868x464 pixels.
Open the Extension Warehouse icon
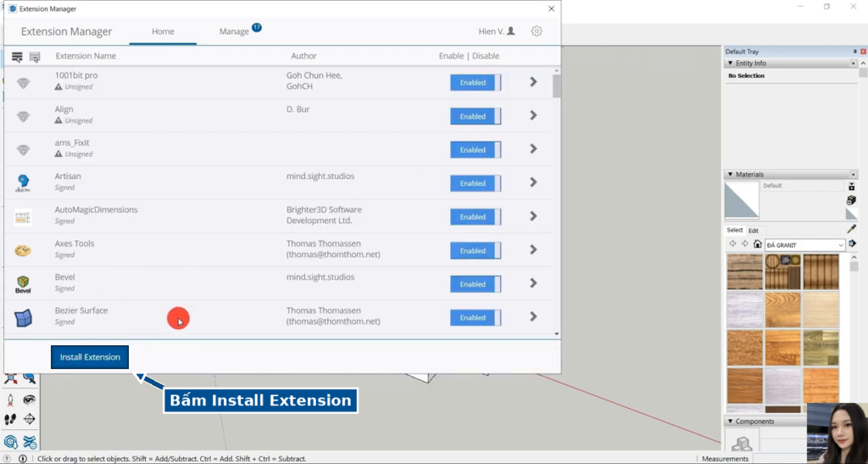pos(30,443)
